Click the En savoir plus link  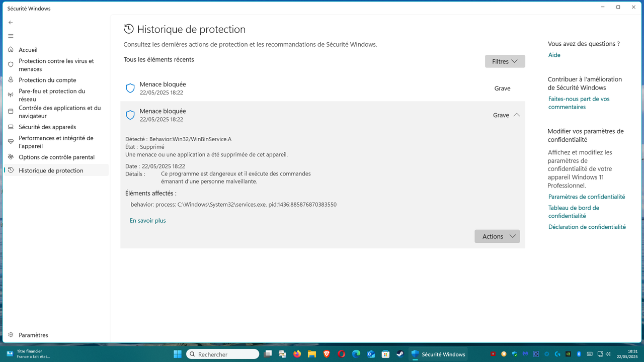coord(147,220)
